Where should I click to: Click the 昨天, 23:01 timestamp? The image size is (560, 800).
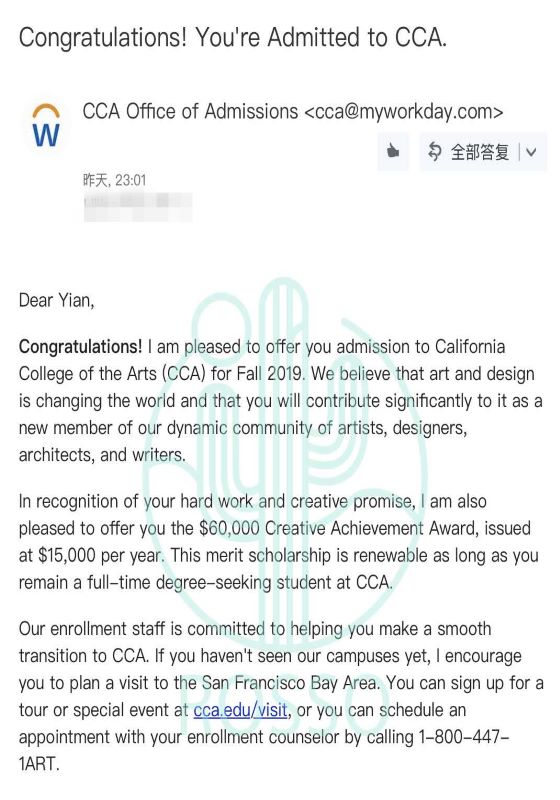(115, 180)
